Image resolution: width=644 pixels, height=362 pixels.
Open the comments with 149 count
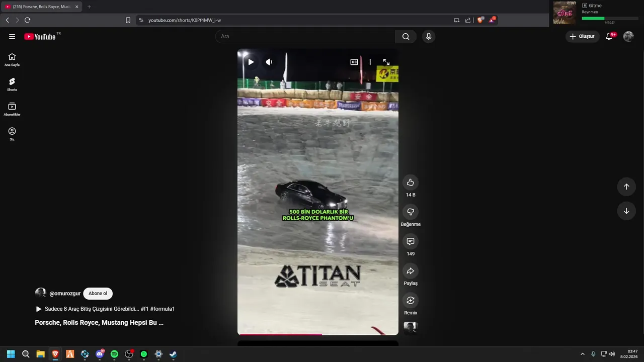[x=411, y=241]
